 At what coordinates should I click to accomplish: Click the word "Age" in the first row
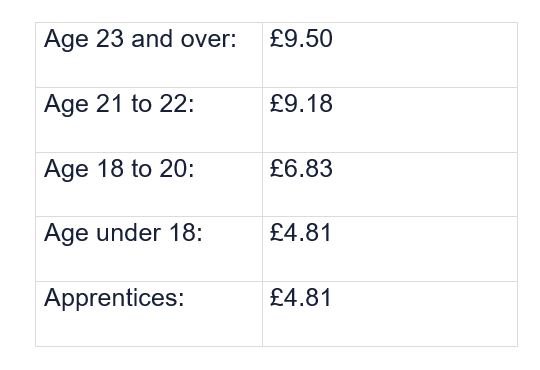pyautogui.click(x=66, y=39)
